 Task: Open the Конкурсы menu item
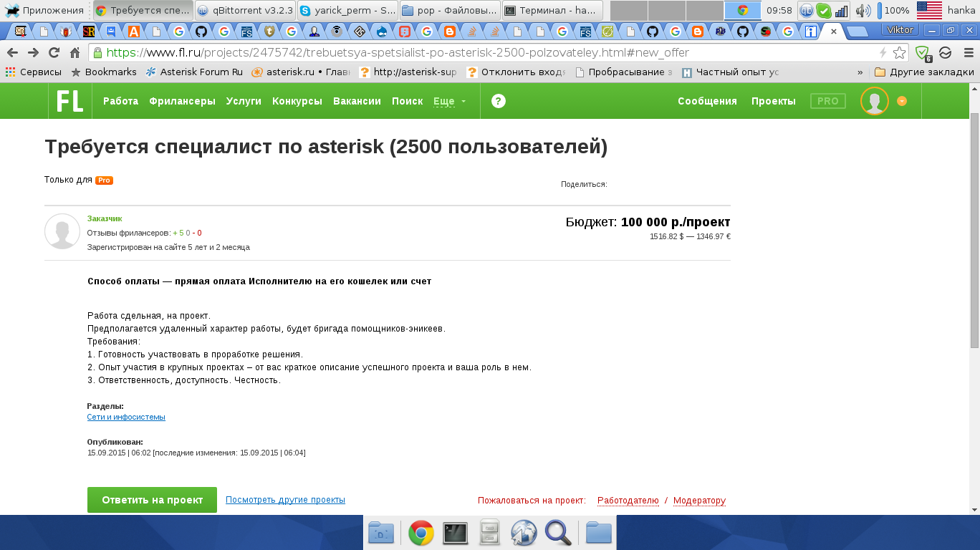(x=297, y=101)
